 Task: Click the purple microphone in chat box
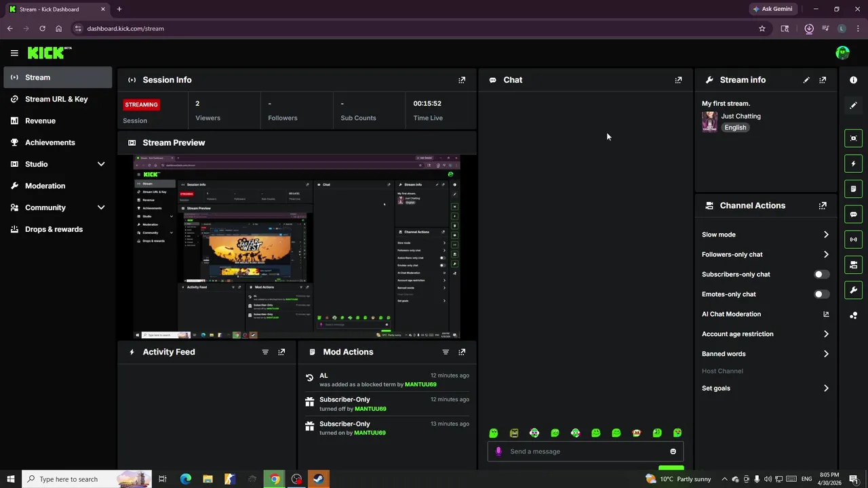tap(498, 451)
